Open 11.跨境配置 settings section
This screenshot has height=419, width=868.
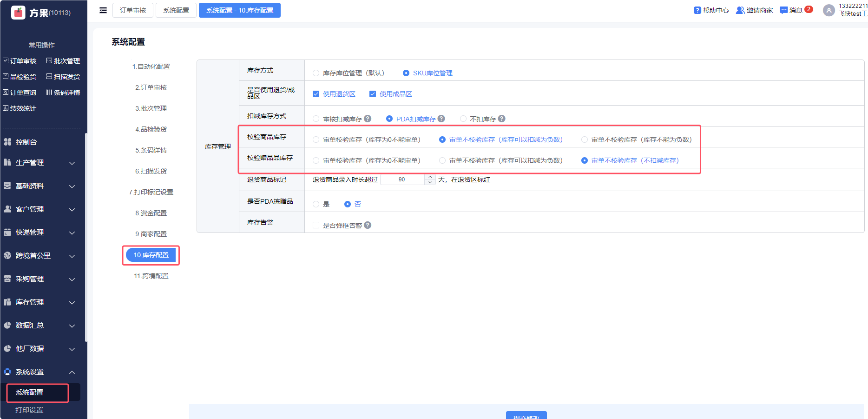[151, 276]
